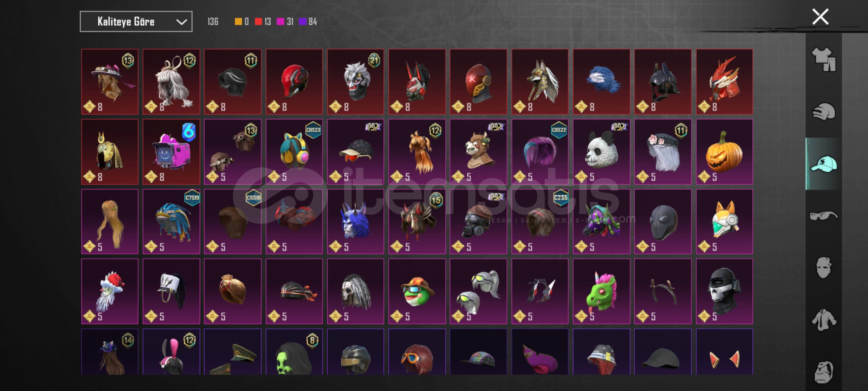The width and height of the screenshot is (868, 391).
Task: Filter by purple quality swatch showing 84
Action: [x=308, y=22]
